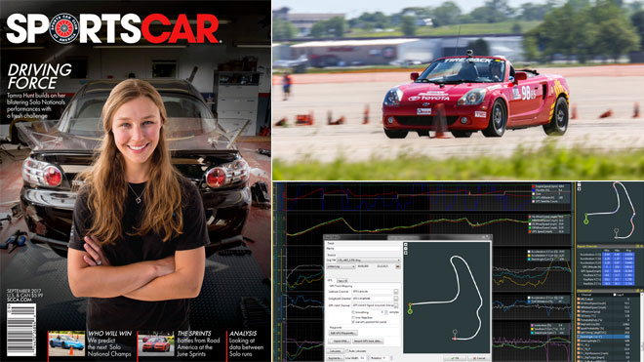
Task: Select the second tab next to GPS
Action: tap(342, 281)
